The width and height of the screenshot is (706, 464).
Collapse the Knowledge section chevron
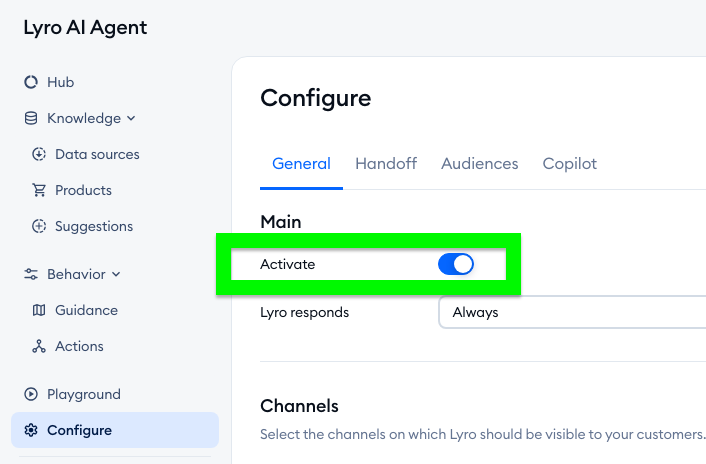[x=132, y=118]
